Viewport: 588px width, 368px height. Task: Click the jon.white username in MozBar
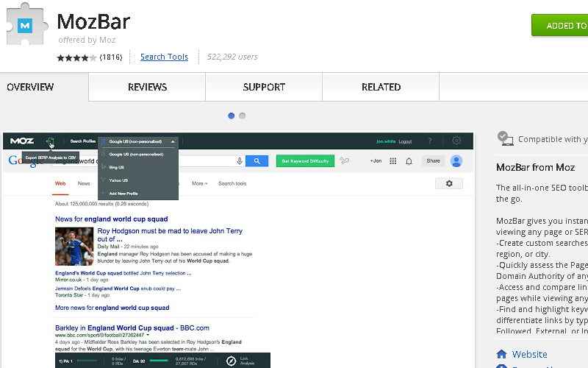386,141
